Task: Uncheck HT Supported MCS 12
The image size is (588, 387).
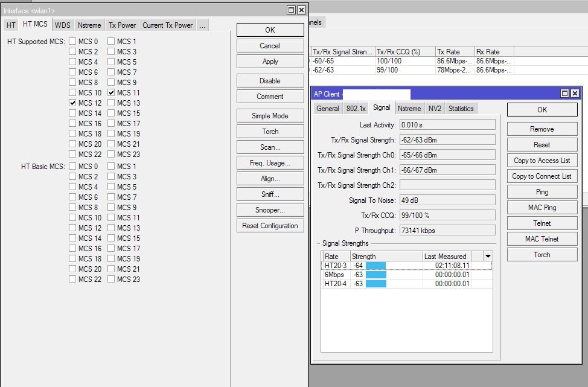Action: [x=72, y=103]
